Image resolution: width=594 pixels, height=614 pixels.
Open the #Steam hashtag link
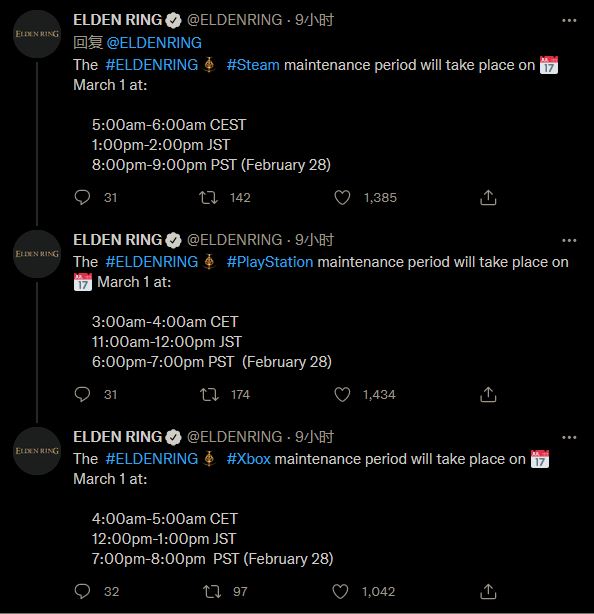[x=253, y=65]
